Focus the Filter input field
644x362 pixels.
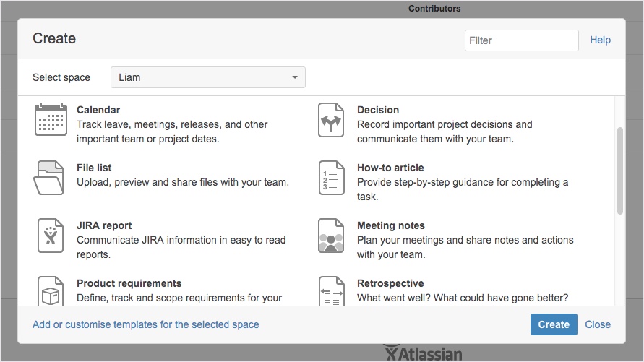pyautogui.click(x=522, y=40)
